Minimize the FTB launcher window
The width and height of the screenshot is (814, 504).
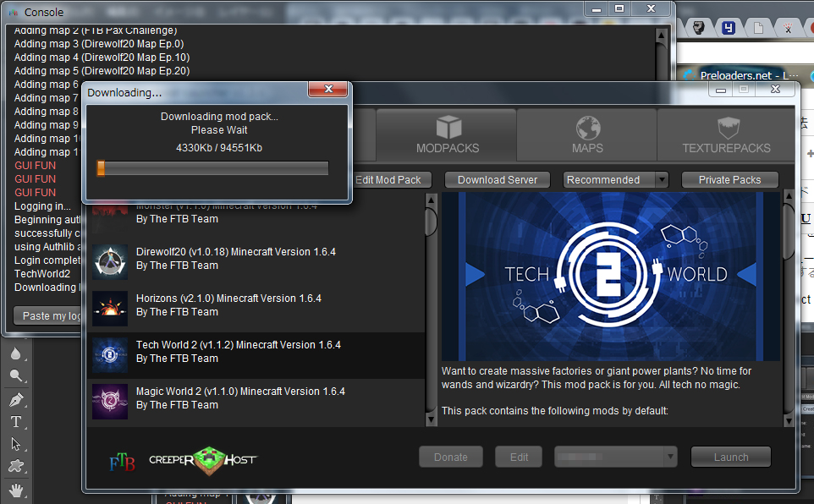point(721,90)
